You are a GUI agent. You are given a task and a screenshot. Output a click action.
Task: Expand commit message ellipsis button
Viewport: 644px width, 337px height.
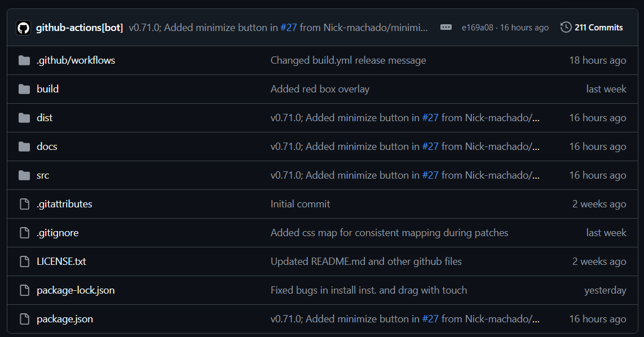445,28
